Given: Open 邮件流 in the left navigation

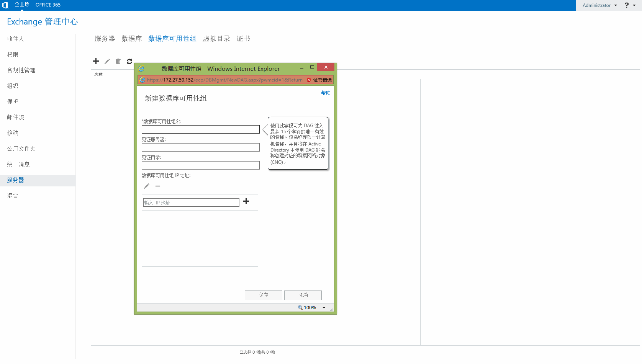Looking at the screenshot, I should click(x=15, y=117).
